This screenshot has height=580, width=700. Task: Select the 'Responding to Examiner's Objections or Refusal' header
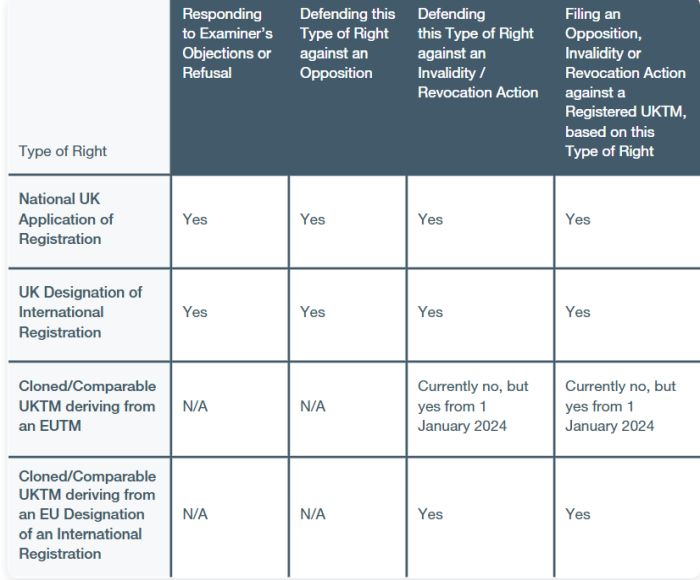227,43
